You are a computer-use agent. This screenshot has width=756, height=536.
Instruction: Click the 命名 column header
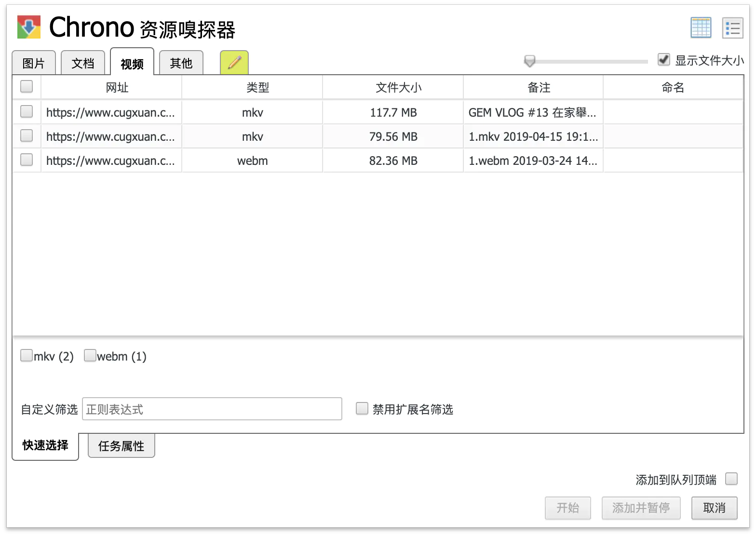coord(673,88)
